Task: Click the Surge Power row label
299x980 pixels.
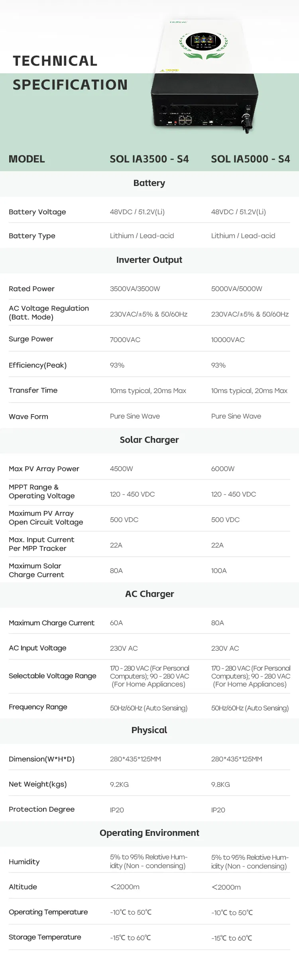Action: [x=31, y=339]
